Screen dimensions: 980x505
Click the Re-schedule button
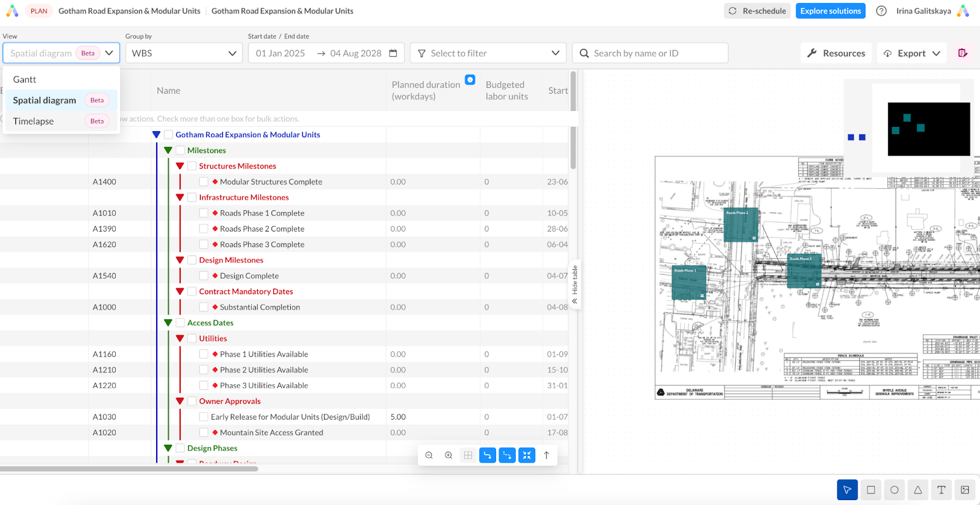click(757, 11)
